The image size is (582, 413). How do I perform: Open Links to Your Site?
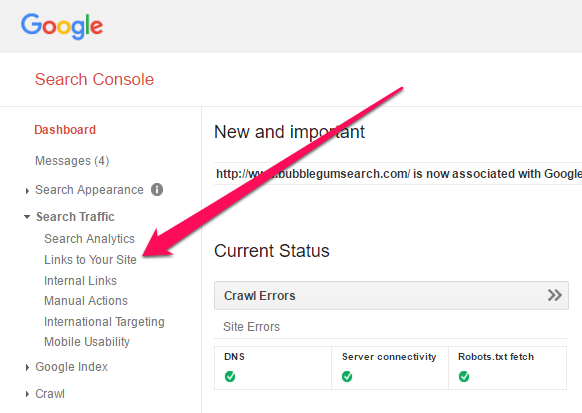pyautogui.click(x=90, y=260)
